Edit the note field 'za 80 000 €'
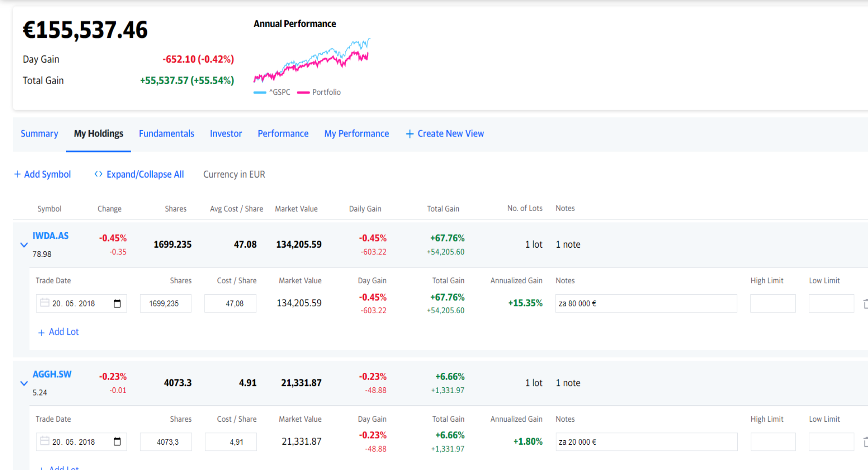868x470 pixels. tap(646, 304)
